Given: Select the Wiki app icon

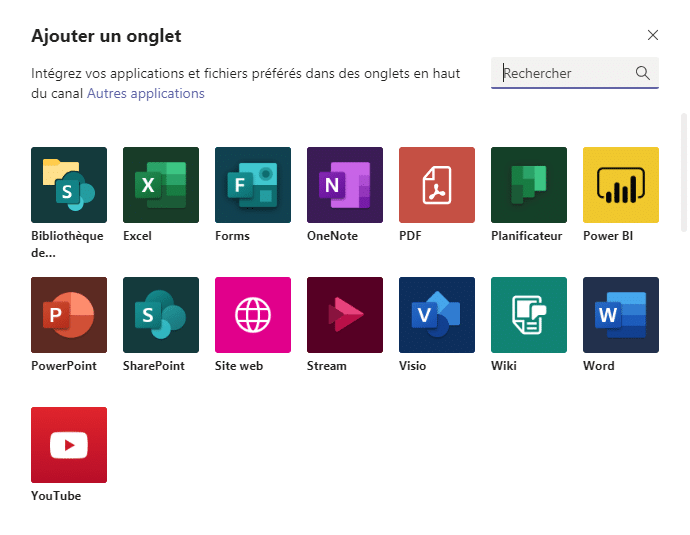Looking at the screenshot, I should (529, 315).
